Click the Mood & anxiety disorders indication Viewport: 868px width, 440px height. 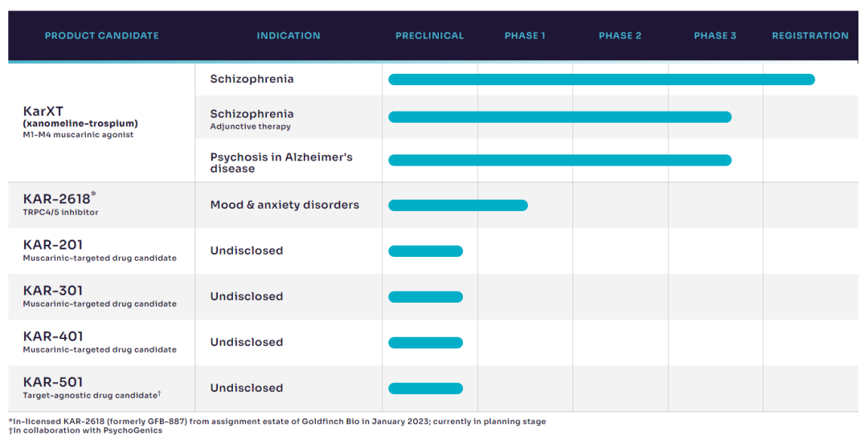point(285,205)
